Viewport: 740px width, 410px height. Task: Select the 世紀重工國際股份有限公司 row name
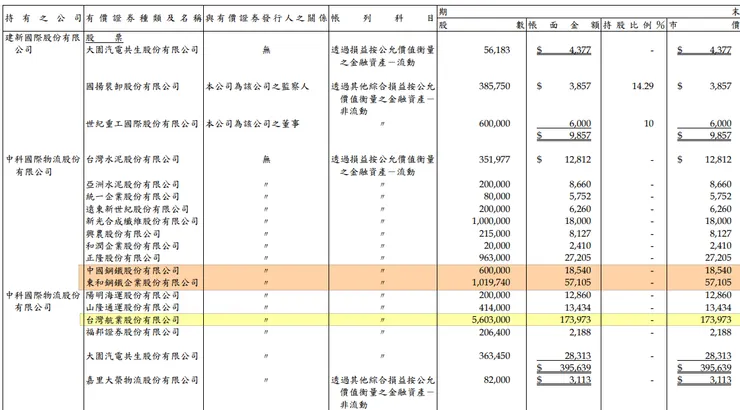(x=142, y=124)
